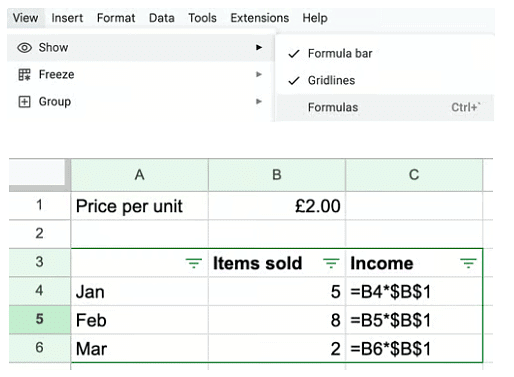This screenshot has height=377, width=514.
Task: Select row 4 header
Action: [x=40, y=291]
